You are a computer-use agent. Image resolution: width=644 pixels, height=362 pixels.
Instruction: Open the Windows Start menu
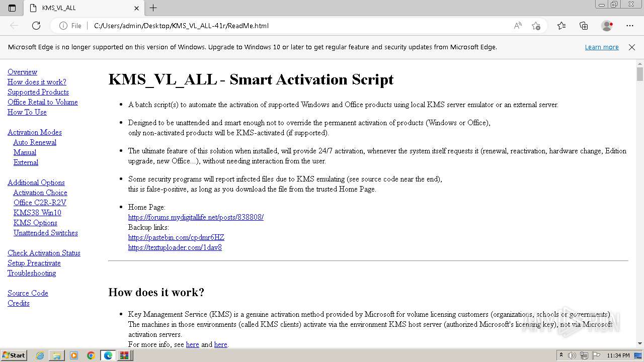[14, 355]
